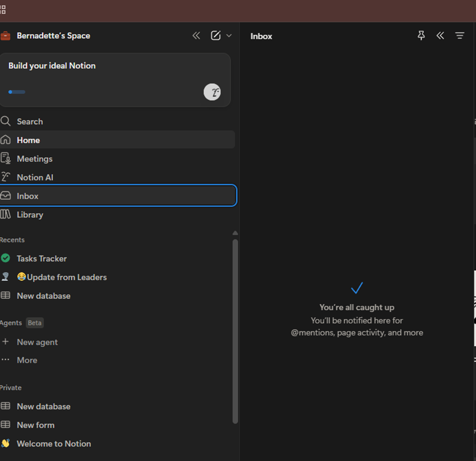Image resolution: width=476 pixels, height=461 pixels.
Task: Open Bernadette's Space workspace switcher
Action: coord(53,36)
